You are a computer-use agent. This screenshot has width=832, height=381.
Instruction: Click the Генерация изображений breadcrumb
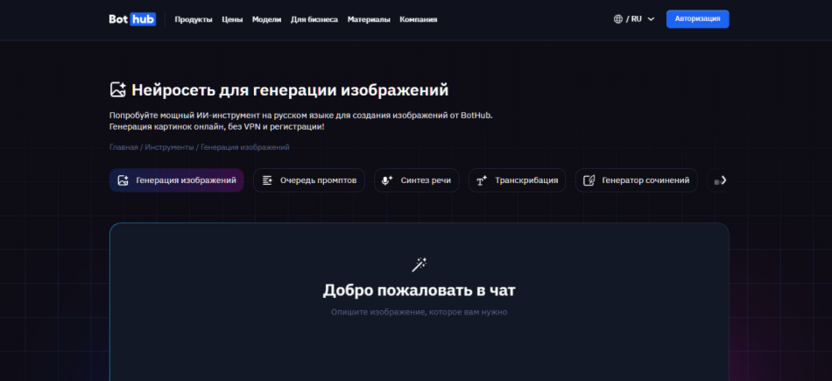click(245, 148)
